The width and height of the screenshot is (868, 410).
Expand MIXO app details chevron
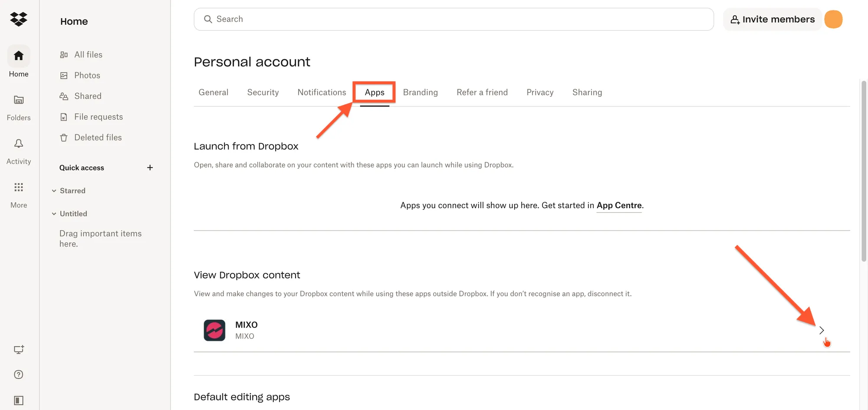click(821, 331)
